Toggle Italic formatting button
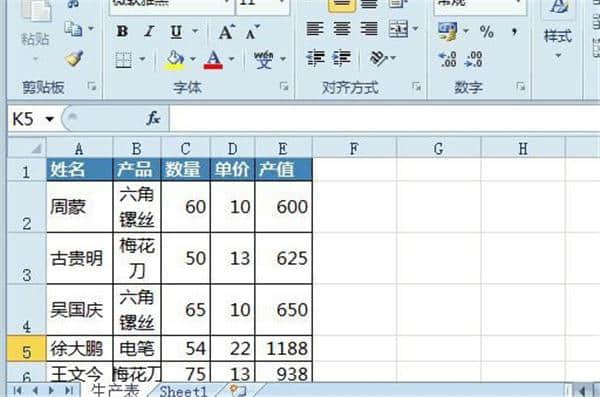This screenshot has height=397, width=600. click(149, 31)
